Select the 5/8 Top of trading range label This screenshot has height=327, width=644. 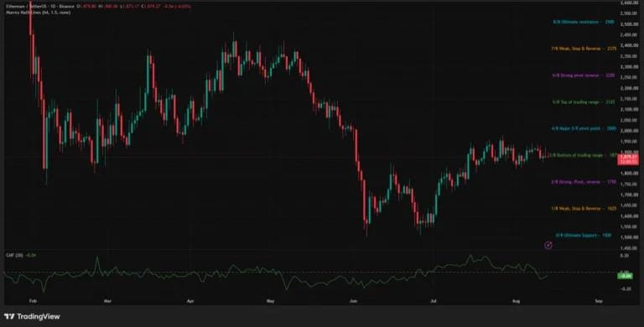[584, 102]
